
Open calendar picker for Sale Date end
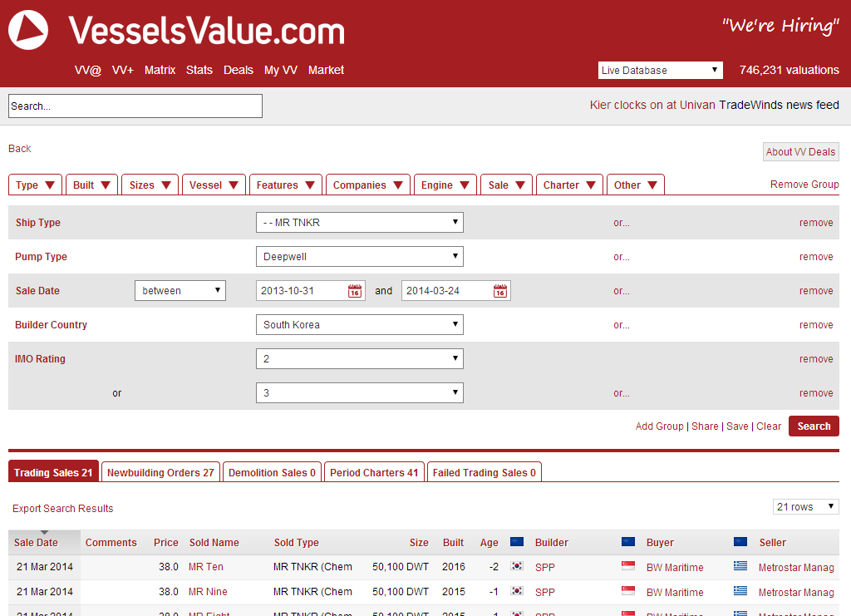tap(499, 291)
